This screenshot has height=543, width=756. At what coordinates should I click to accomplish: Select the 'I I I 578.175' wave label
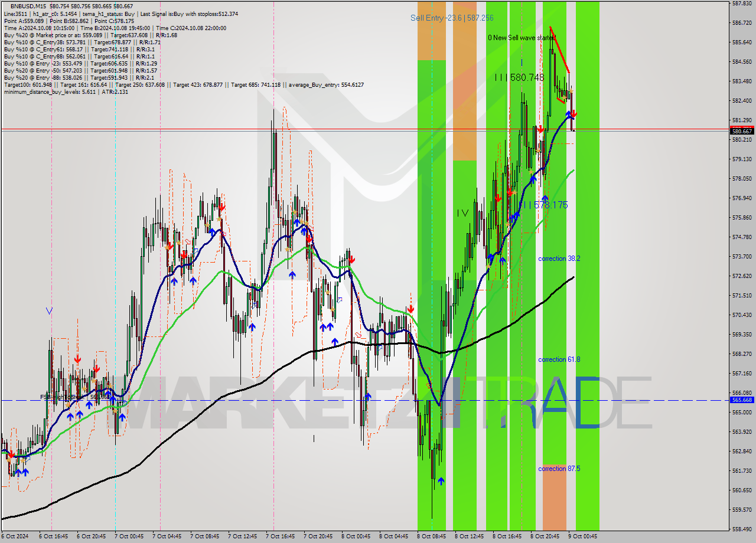543,205
